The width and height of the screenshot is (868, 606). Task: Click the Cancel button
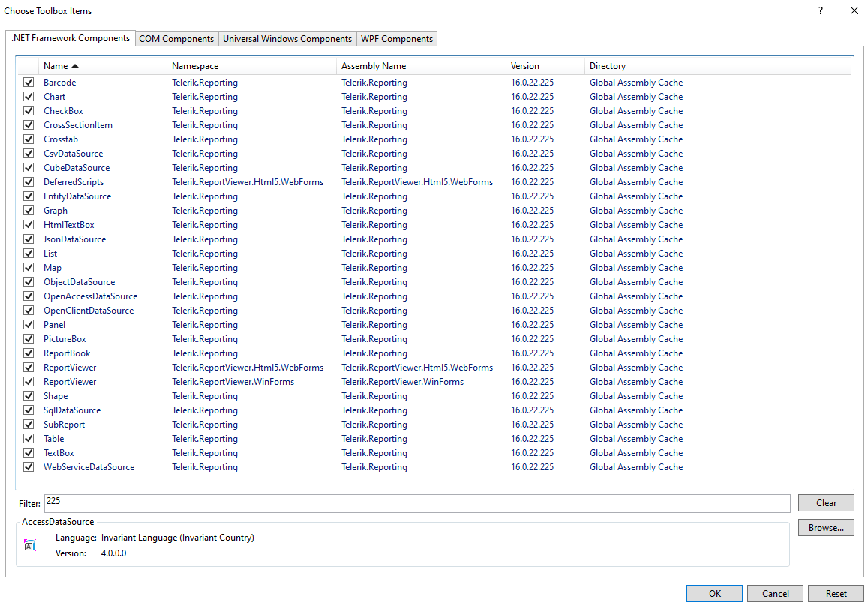pyautogui.click(x=775, y=593)
